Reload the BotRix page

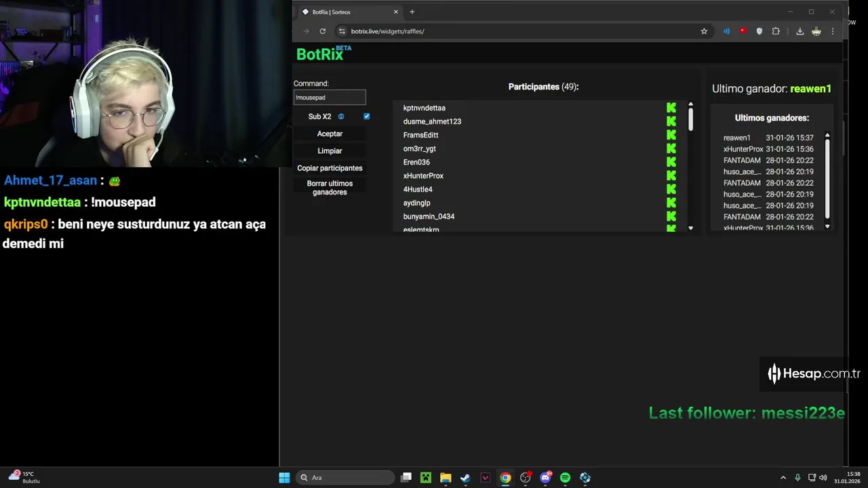click(323, 31)
